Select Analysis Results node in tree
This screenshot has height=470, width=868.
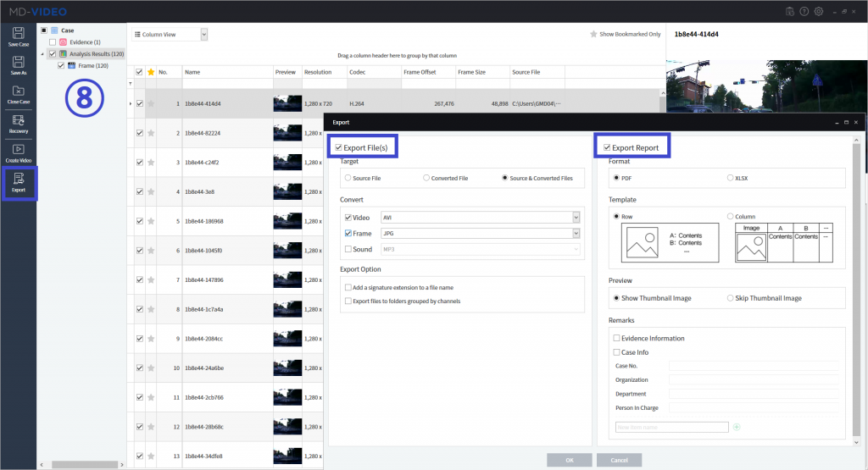[x=97, y=53]
